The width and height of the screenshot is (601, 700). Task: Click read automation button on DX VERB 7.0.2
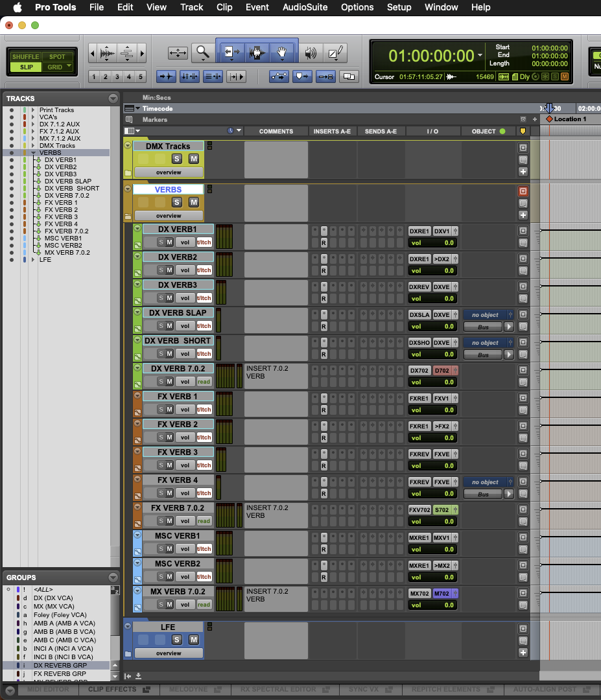[x=204, y=382]
